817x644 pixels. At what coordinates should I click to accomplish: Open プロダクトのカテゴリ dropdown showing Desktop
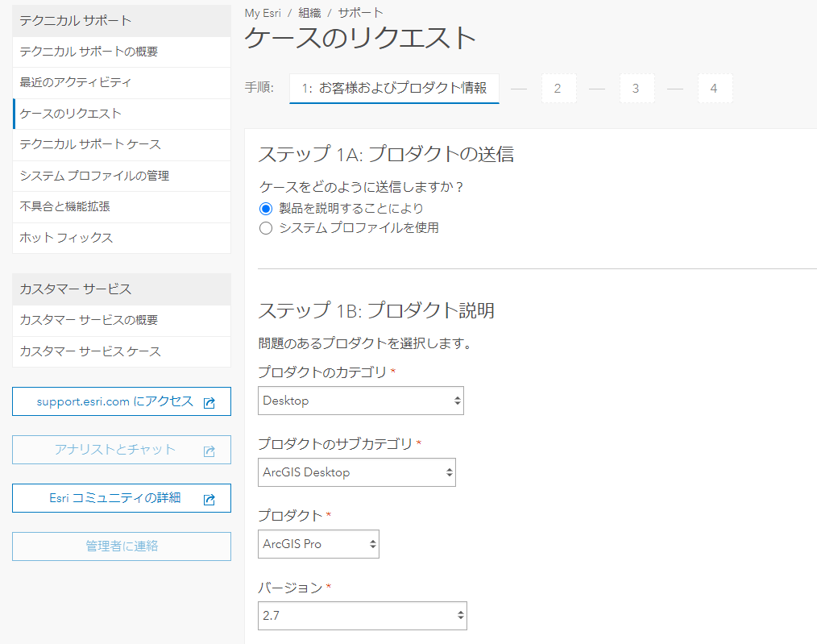tap(361, 401)
